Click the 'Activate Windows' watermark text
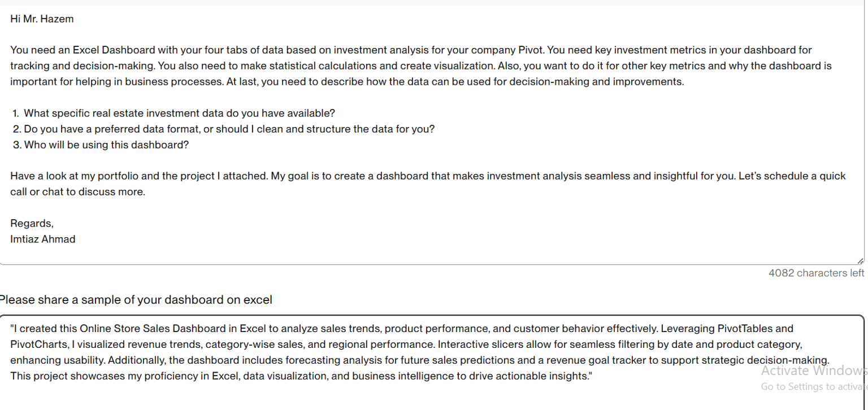The width and height of the screenshot is (868, 410). click(x=814, y=370)
